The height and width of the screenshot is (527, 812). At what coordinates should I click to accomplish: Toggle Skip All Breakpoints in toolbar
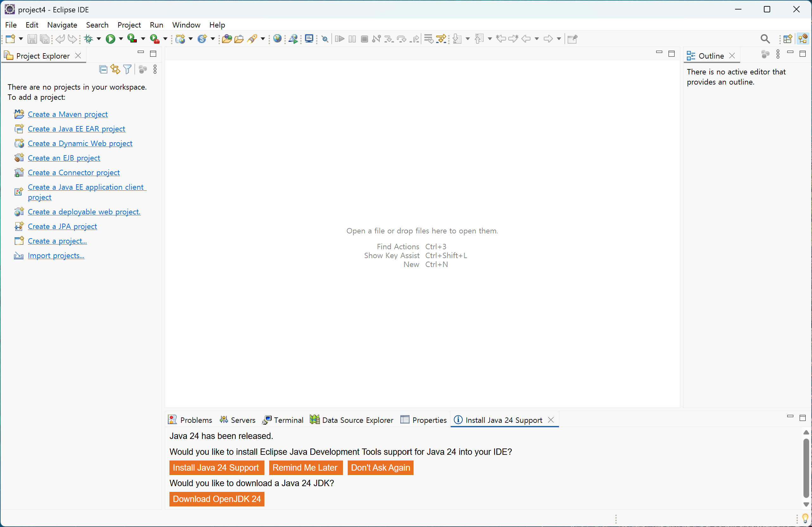325,39
